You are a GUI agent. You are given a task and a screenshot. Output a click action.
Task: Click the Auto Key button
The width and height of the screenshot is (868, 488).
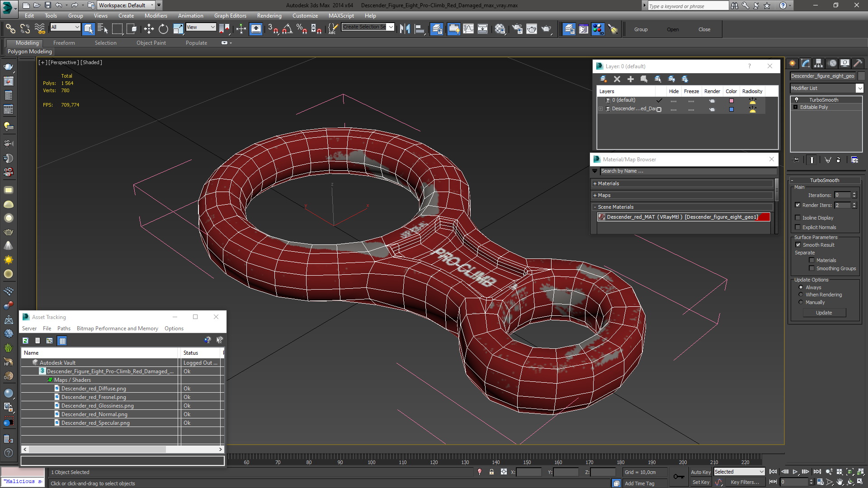click(x=701, y=472)
